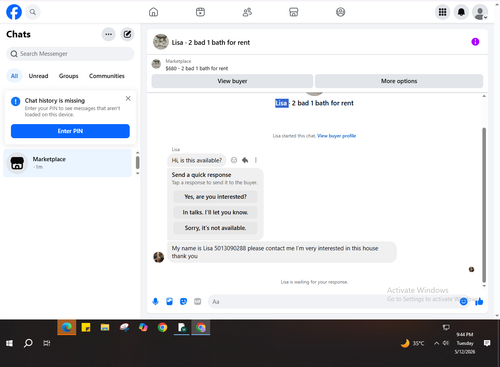This screenshot has width=500, height=367.
Task: Select the Groups chats filter tab
Action: [x=68, y=76]
